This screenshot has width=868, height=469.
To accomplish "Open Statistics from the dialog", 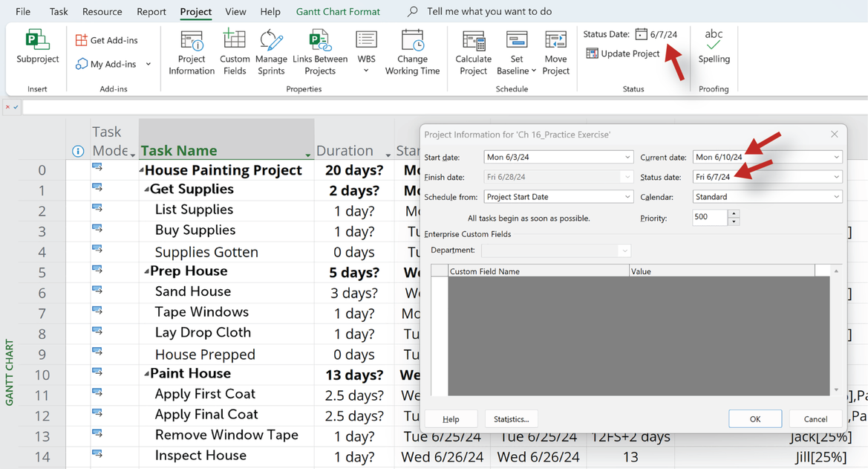I will pyautogui.click(x=511, y=419).
